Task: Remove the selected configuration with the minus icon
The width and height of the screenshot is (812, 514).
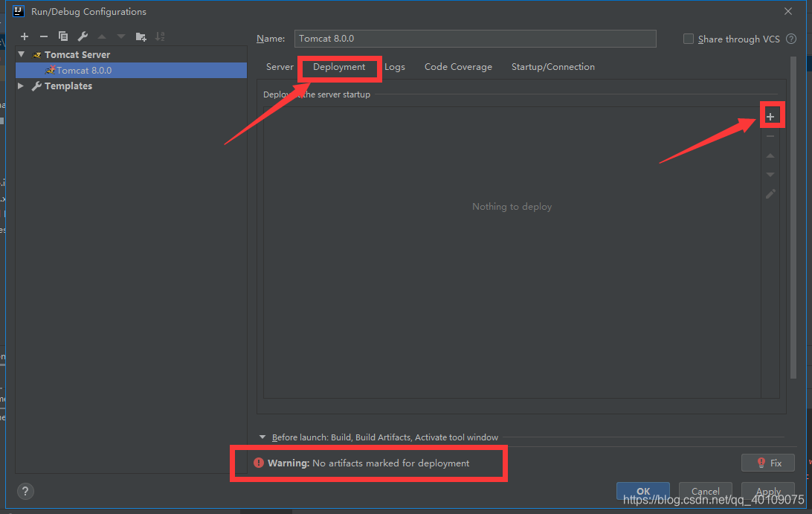Action: click(x=43, y=36)
